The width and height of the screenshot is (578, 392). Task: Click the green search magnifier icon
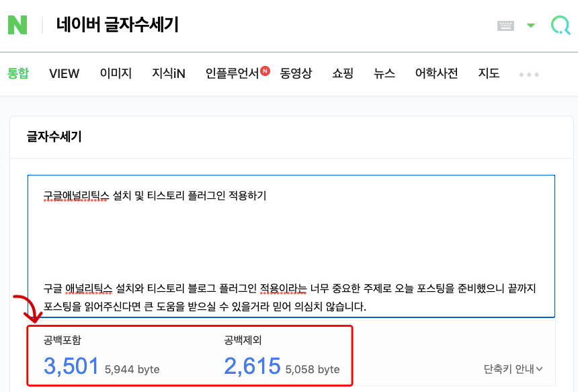pos(561,25)
